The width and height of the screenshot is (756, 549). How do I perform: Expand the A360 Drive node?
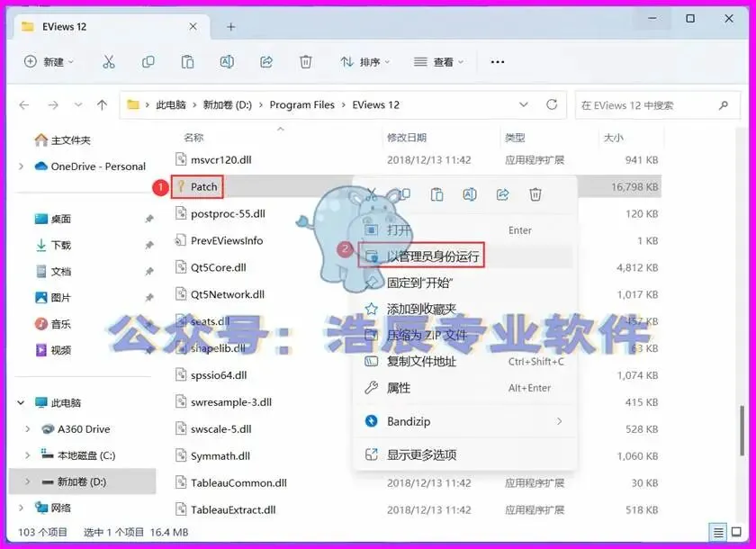(28, 429)
